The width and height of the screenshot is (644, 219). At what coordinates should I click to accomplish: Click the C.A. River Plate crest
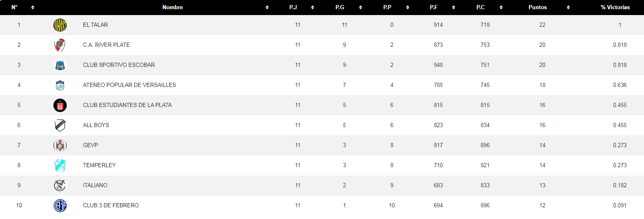pyautogui.click(x=60, y=45)
